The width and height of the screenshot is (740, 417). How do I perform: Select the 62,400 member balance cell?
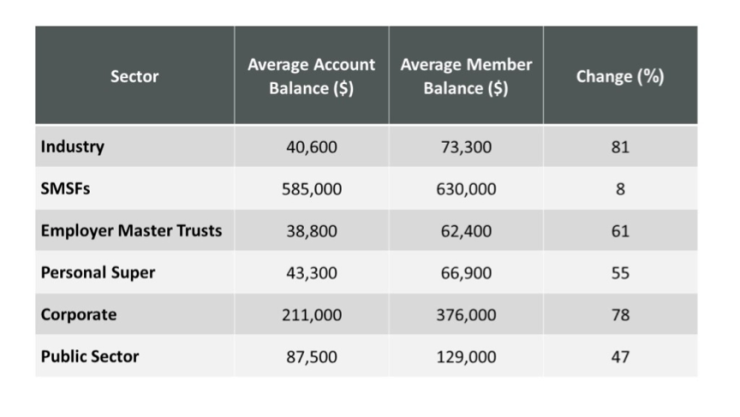coord(466,231)
